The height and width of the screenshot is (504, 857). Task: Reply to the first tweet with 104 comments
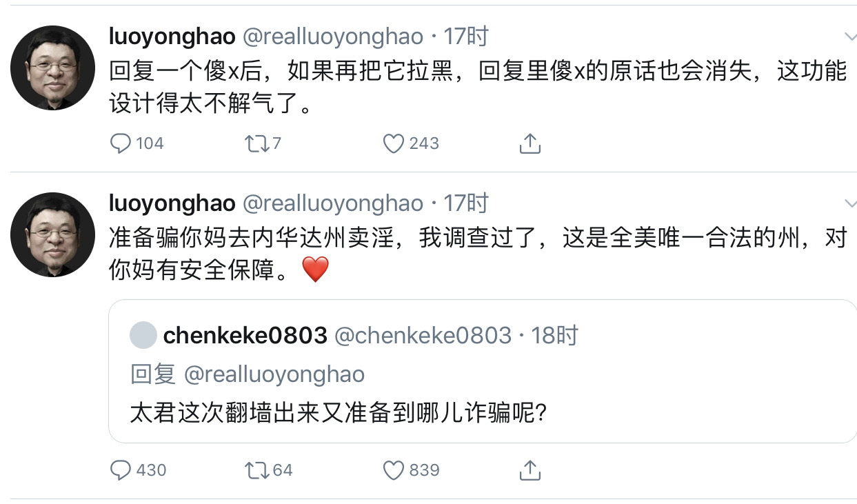[121, 143]
